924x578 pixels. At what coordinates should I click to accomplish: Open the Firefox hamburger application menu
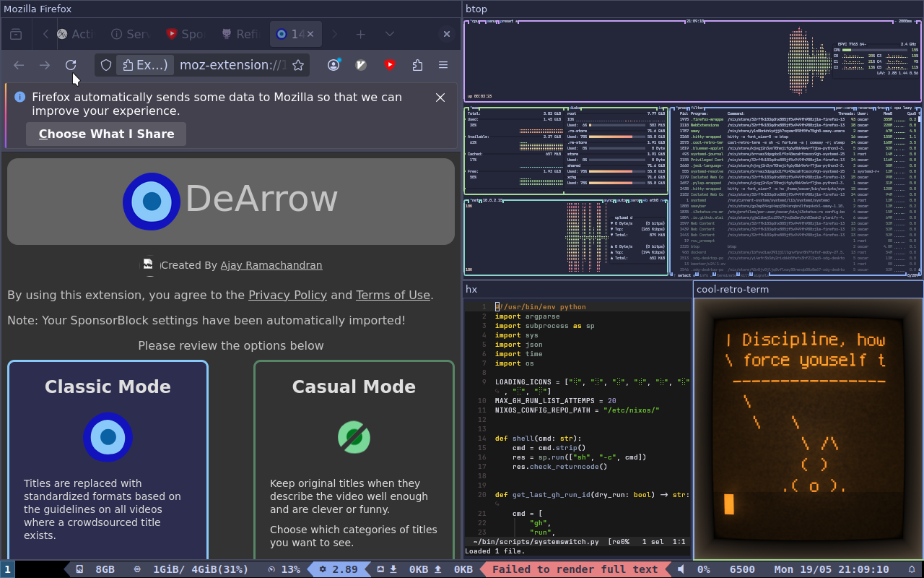(x=443, y=65)
